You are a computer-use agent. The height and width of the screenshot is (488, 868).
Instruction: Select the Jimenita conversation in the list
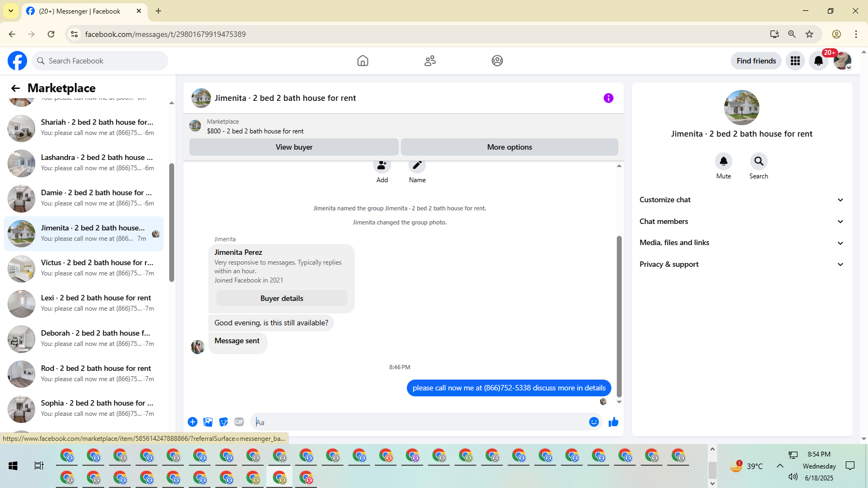pyautogui.click(x=84, y=234)
